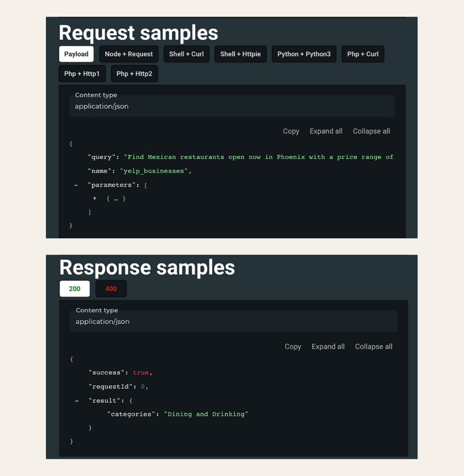This screenshot has width=464, height=476.
Task: Open the Shell + Curl tab
Action: [x=186, y=54]
